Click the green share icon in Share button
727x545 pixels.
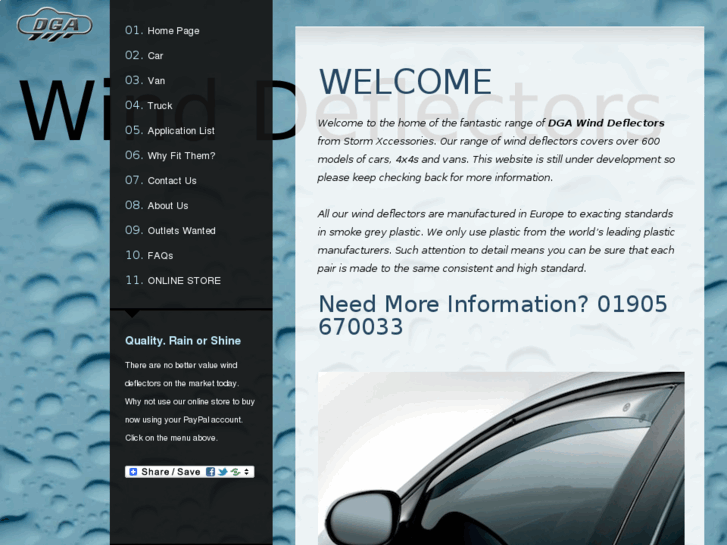235,472
